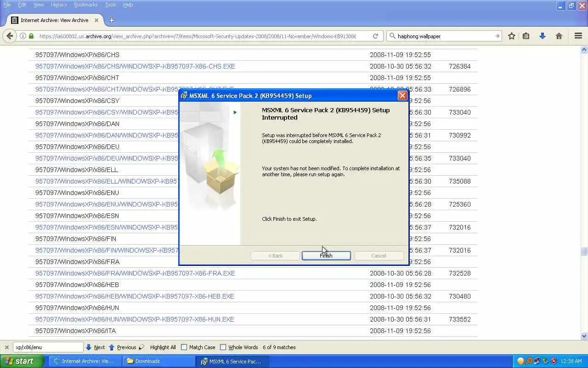Open the HUN WINDOWSXP-KB957097 EXE link
Viewport: 588px width, 368px height.
tap(135, 319)
